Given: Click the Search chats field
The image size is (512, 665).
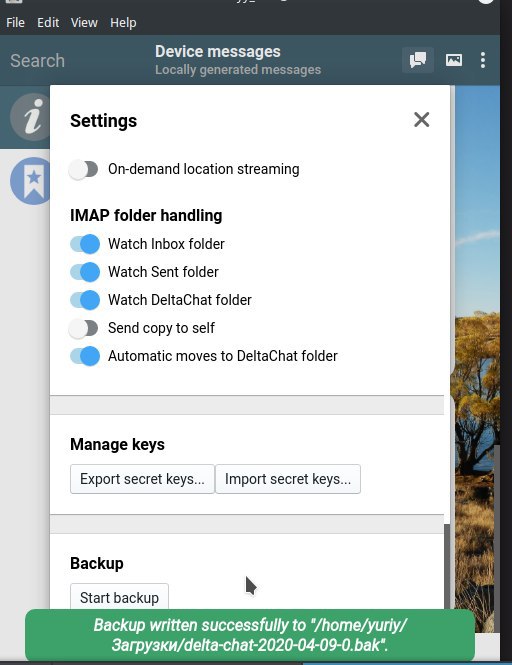Looking at the screenshot, I should 72,61.
